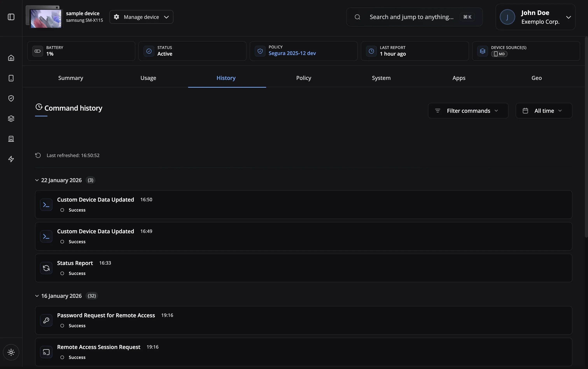Open the All time date range dropdown
The image size is (588, 369).
544,111
